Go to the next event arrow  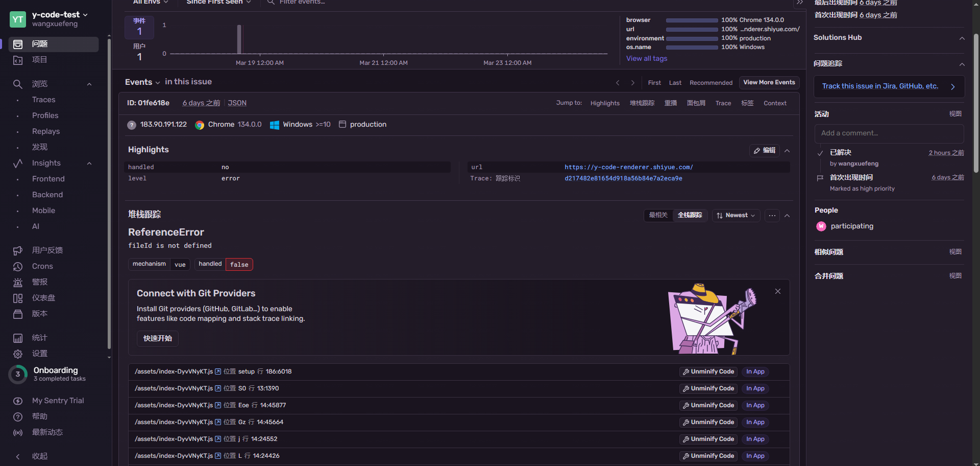(x=633, y=83)
